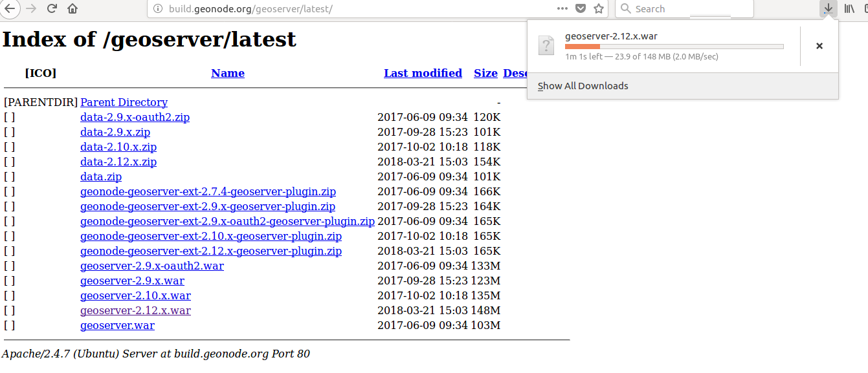Click the [ICO] column header text
The image size is (868, 373).
coord(41,73)
